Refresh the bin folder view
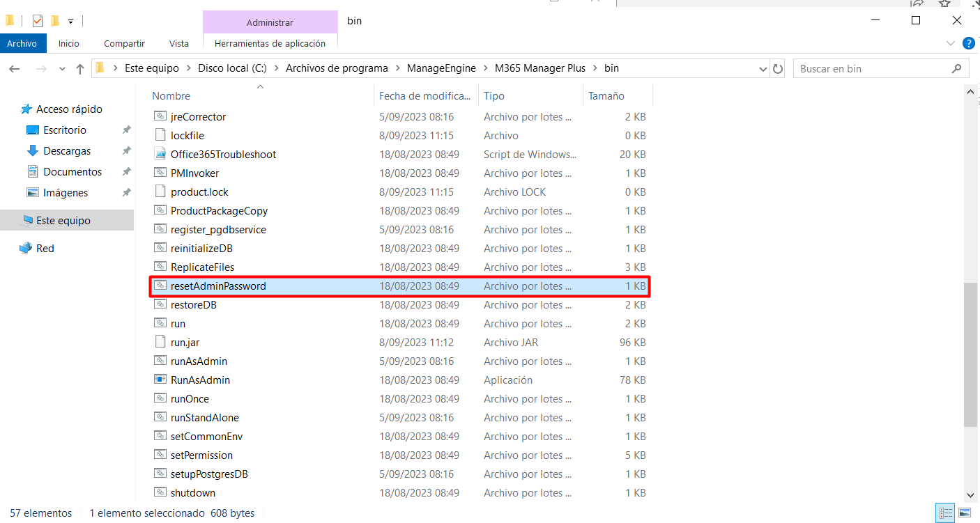The image size is (980, 523). [x=779, y=68]
